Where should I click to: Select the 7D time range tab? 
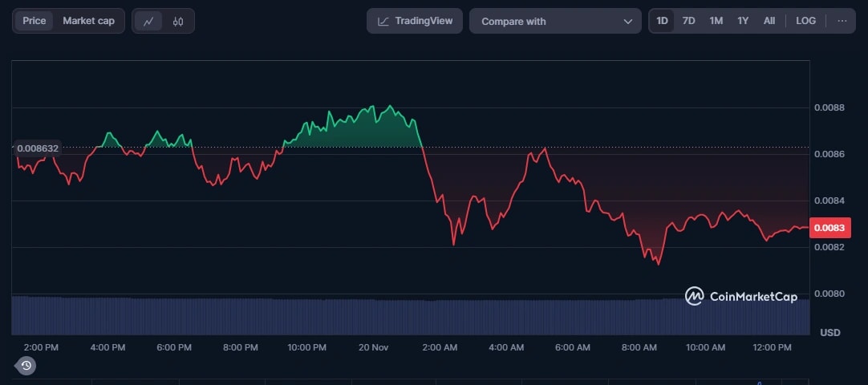point(688,21)
